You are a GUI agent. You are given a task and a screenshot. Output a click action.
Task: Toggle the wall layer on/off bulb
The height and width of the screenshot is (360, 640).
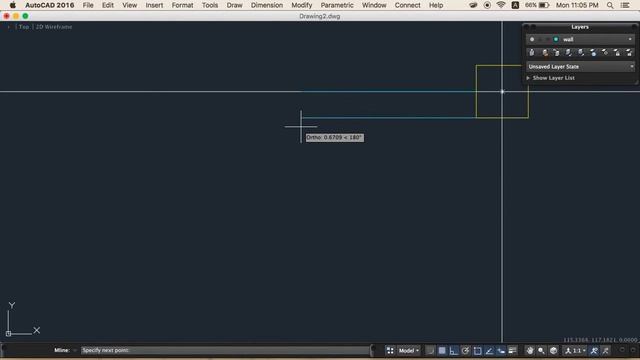[532, 39]
